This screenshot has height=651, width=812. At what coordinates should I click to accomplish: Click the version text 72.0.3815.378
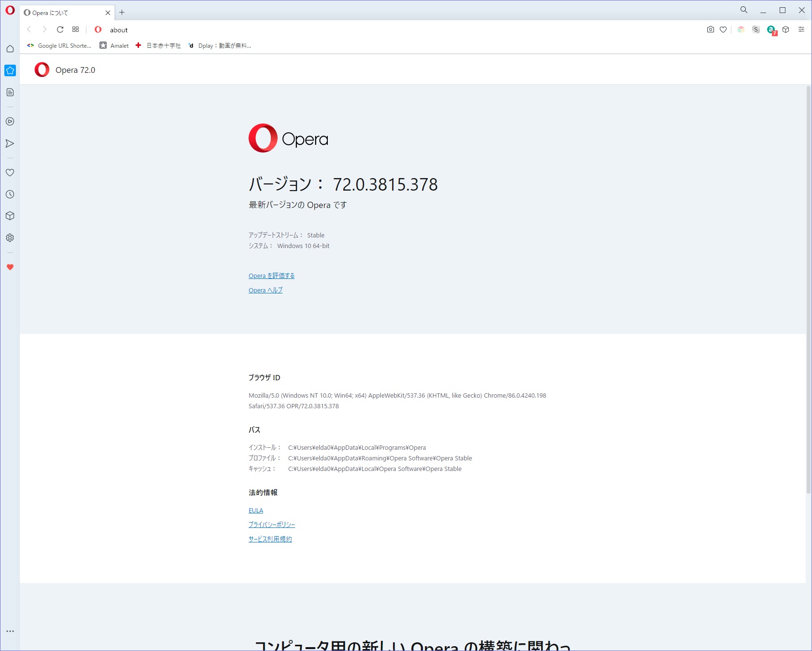[385, 184]
